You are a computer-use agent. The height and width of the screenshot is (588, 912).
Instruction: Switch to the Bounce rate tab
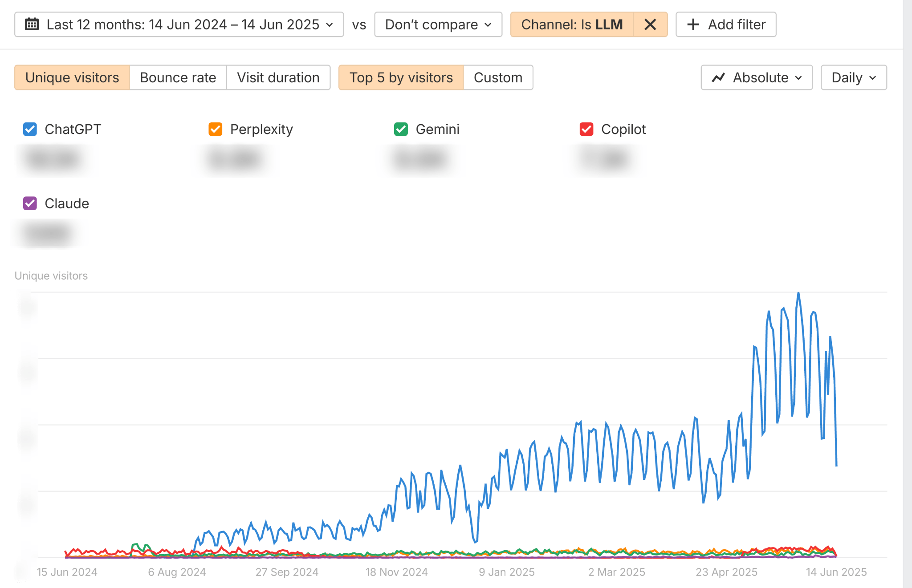click(177, 77)
